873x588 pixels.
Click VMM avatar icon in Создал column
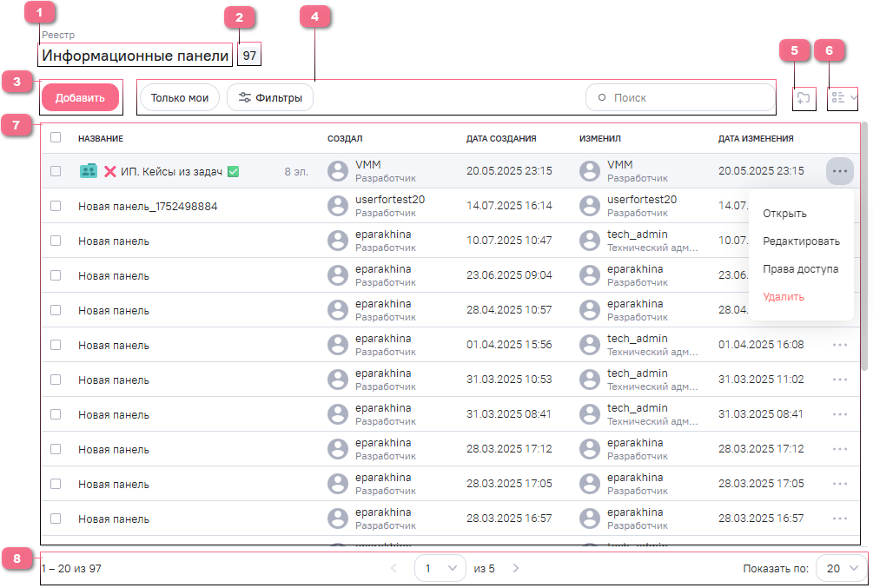[x=338, y=172]
